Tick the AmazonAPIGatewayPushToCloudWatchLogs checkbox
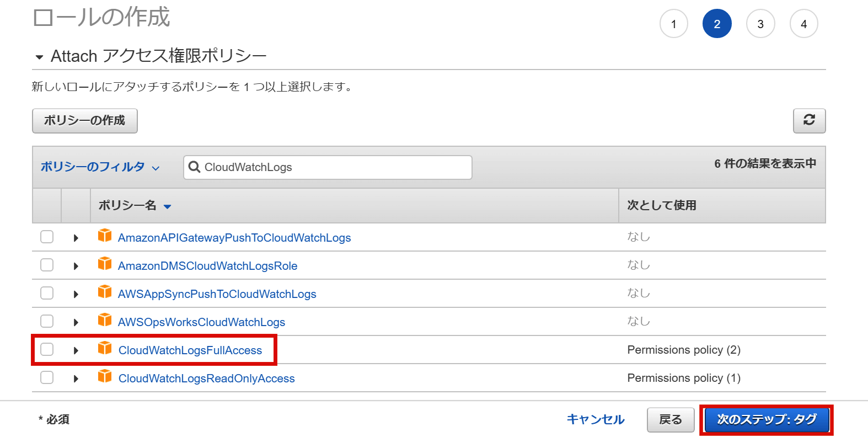The width and height of the screenshot is (868, 437). coord(47,237)
